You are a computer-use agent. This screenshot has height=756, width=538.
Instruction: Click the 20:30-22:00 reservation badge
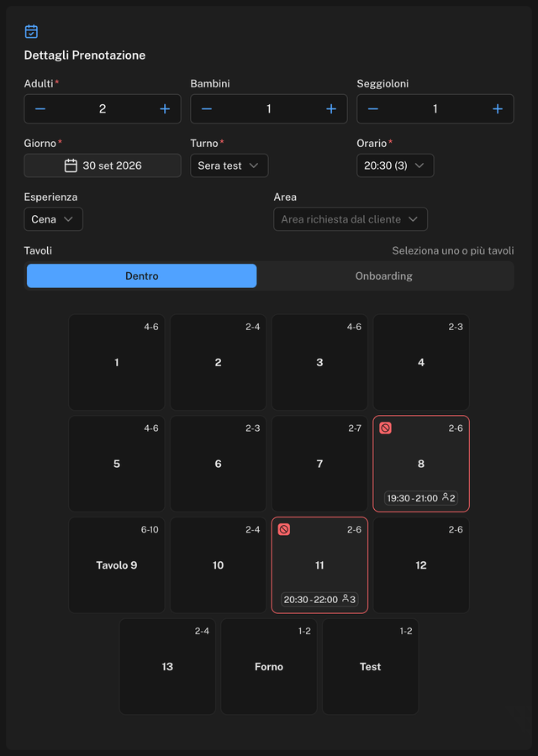click(320, 599)
